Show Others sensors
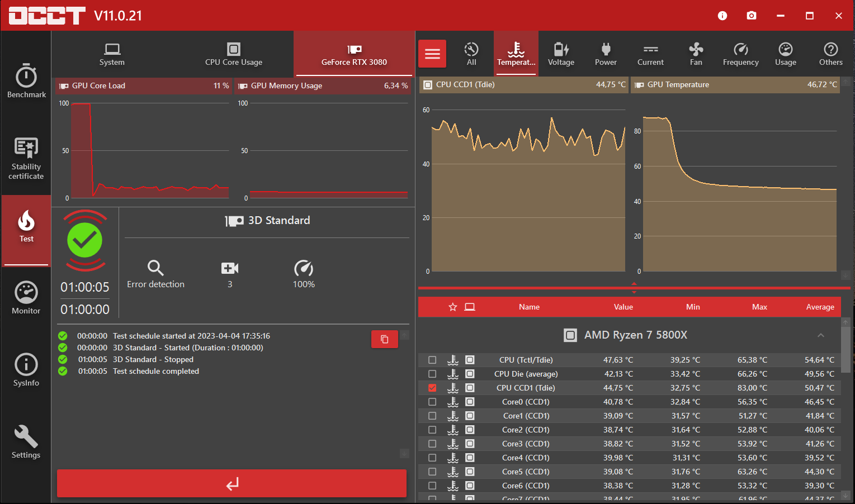 click(830, 54)
